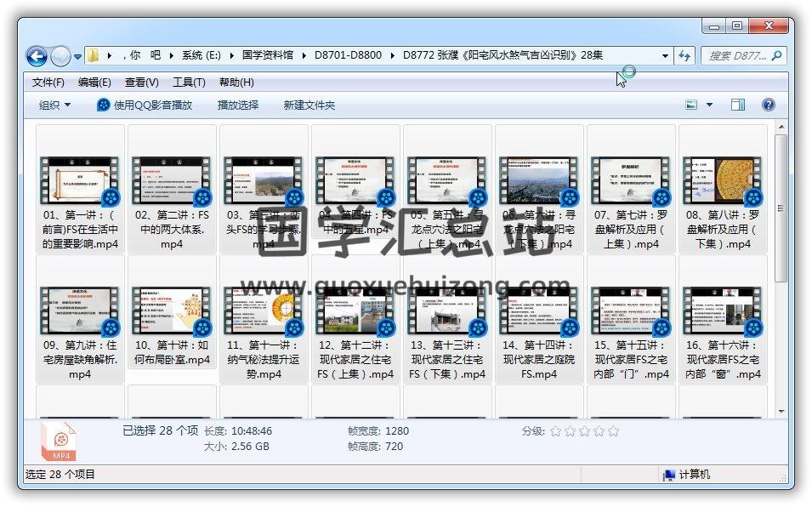Image resolution: width=812 pixels, height=507 pixels.
Task: Click the refresh button beside address bar
Action: point(684,56)
